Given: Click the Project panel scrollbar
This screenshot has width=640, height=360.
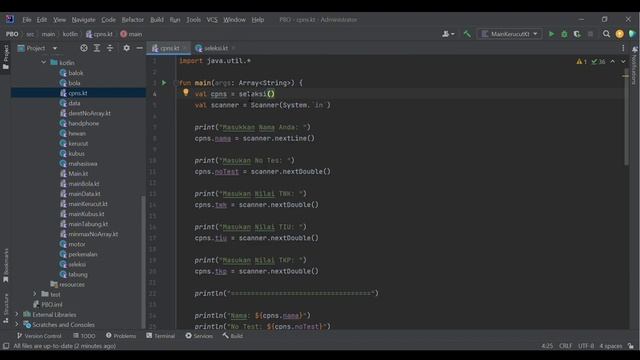Looking at the screenshot, I should coord(143,261).
